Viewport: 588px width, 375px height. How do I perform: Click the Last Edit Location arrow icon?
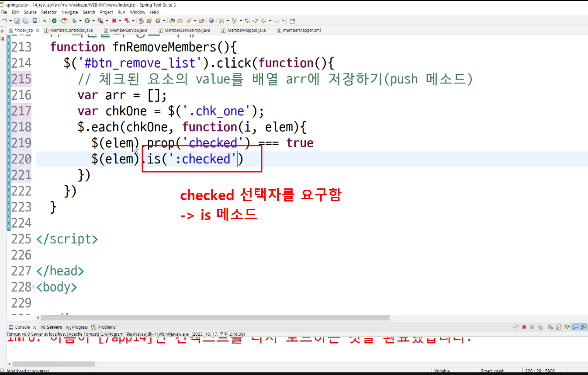click(x=247, y=21)
